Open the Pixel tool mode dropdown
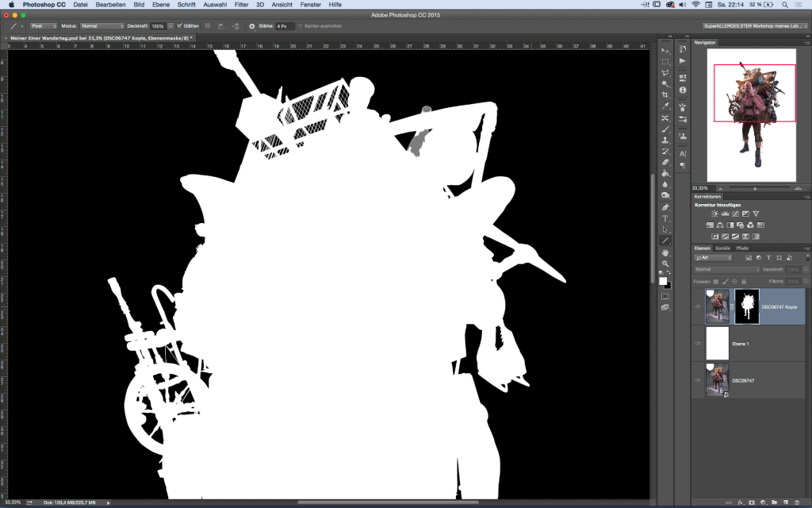The image size is (812, 508). [44, 26]
